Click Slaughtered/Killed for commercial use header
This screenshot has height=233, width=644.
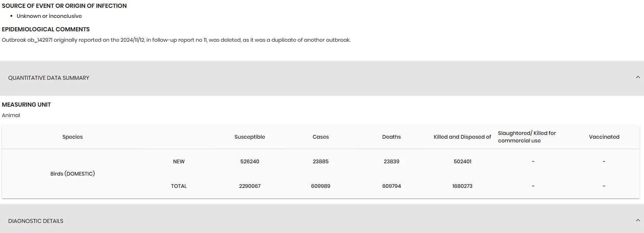(x=527, y=137)
